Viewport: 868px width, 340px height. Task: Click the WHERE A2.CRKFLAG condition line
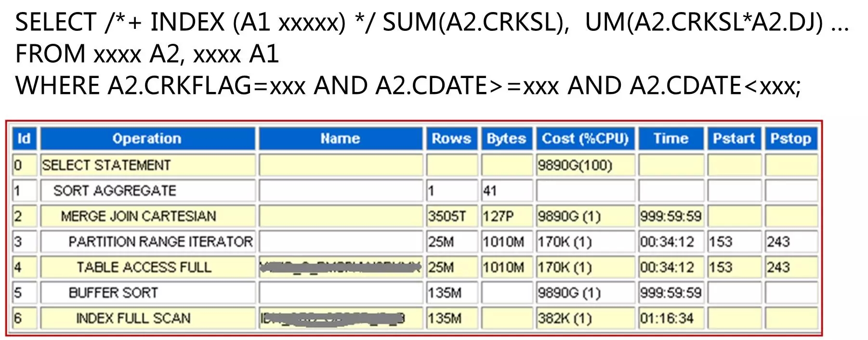pos(408,86)
